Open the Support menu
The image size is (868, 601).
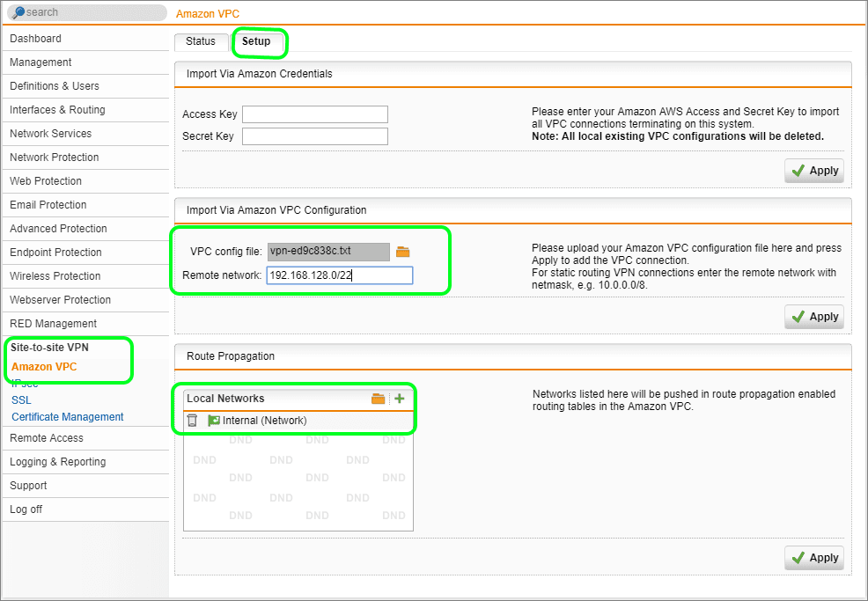pos(85,486)
